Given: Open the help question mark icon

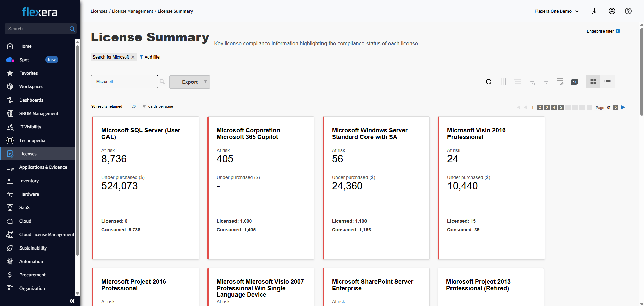Looking at the screenshot, I should [628, 11].
